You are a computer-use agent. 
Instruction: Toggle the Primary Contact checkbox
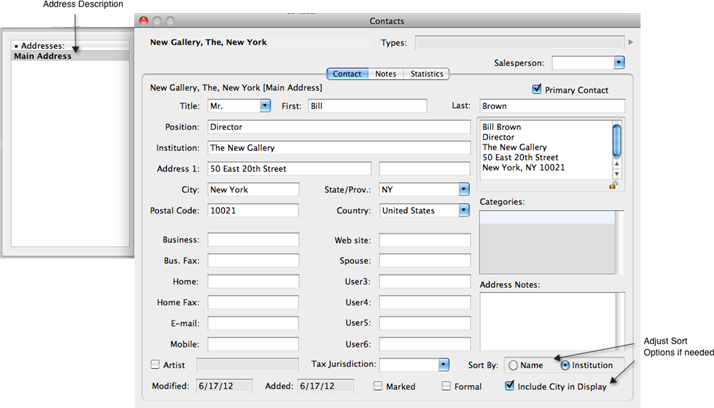tap(537, 90)
